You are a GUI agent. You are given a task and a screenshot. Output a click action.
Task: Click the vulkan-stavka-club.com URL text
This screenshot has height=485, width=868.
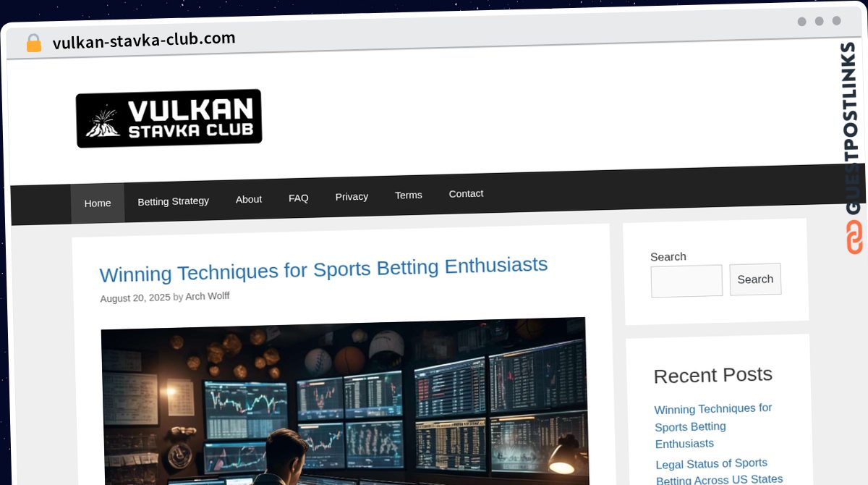[x=144, y=41]
